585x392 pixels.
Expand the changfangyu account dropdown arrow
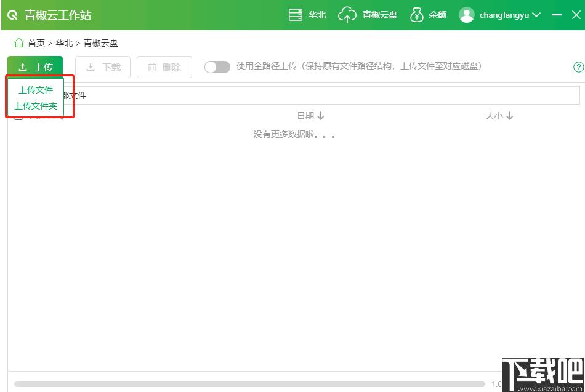click(536, 15)
